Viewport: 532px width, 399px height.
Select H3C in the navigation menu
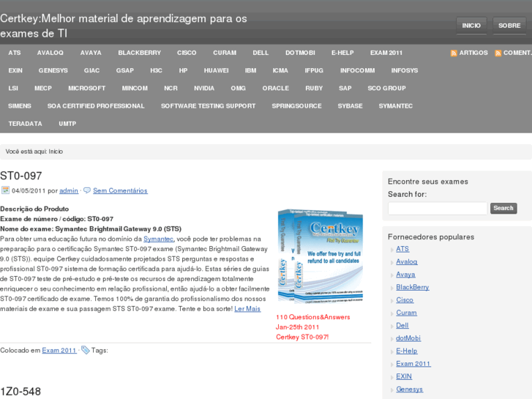(156, 70)
